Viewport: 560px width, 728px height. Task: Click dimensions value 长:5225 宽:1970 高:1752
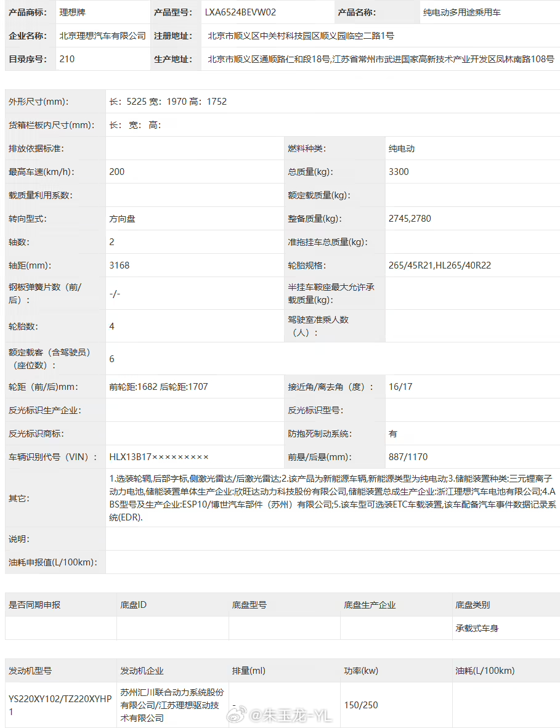click(x=168, y=102)
